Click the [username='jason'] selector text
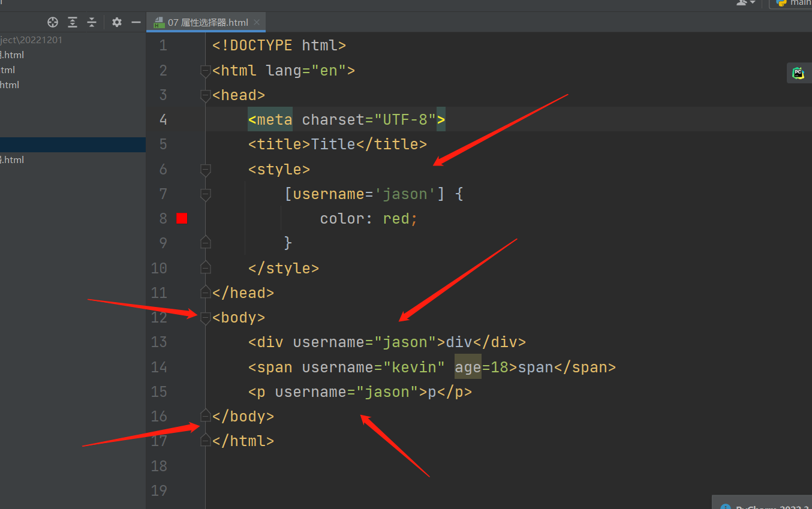The width and height of the screenshot is (812, 509). point(365,194)
